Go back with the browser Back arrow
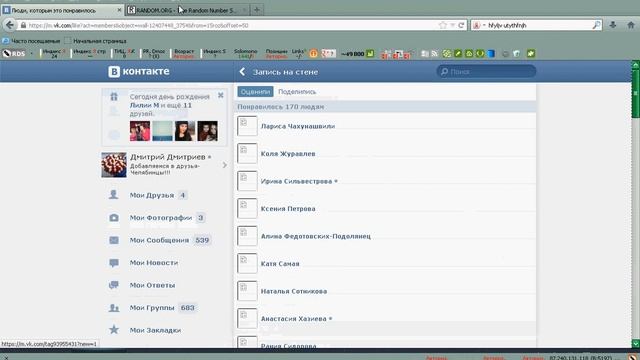 pyautogui.click(x=9, y=25)
